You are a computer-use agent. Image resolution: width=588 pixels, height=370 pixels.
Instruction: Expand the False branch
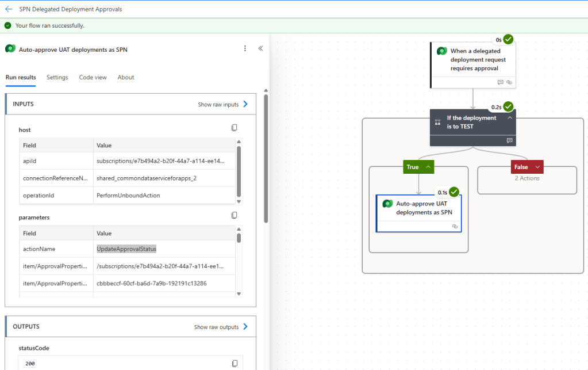point(537,167)
